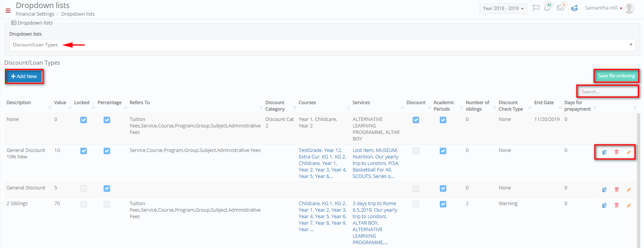Click the Search input field
Screen dimensions: 644x248
point(608,91)
